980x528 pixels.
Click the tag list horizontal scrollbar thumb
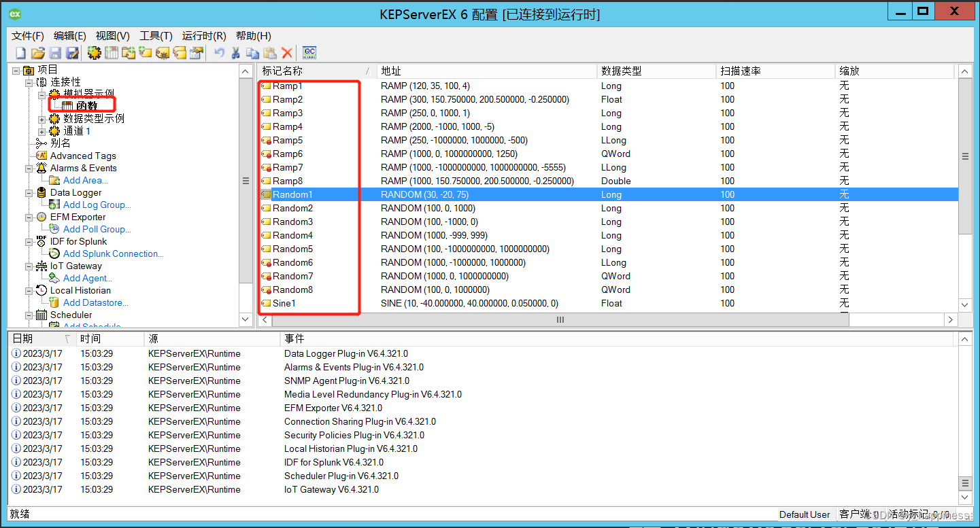click(560, 319)
